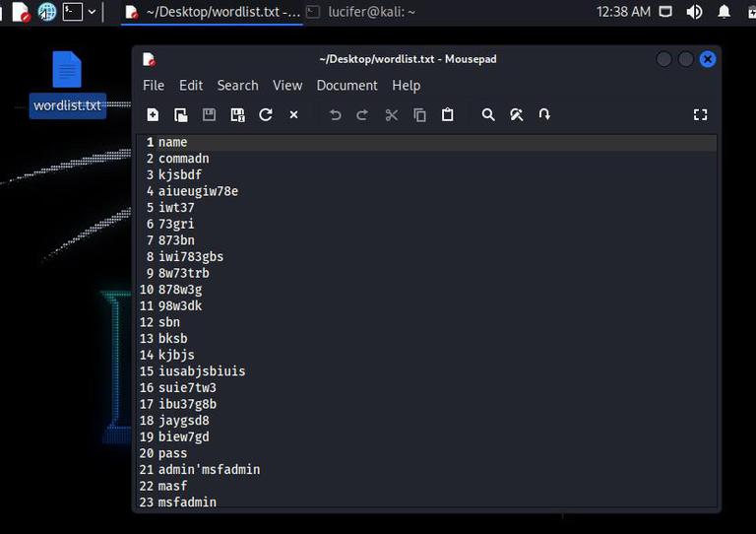The image size is (756, 534).
Task: Expand the terminal launcher dropdown arrow
Action: tap(92, 12)
